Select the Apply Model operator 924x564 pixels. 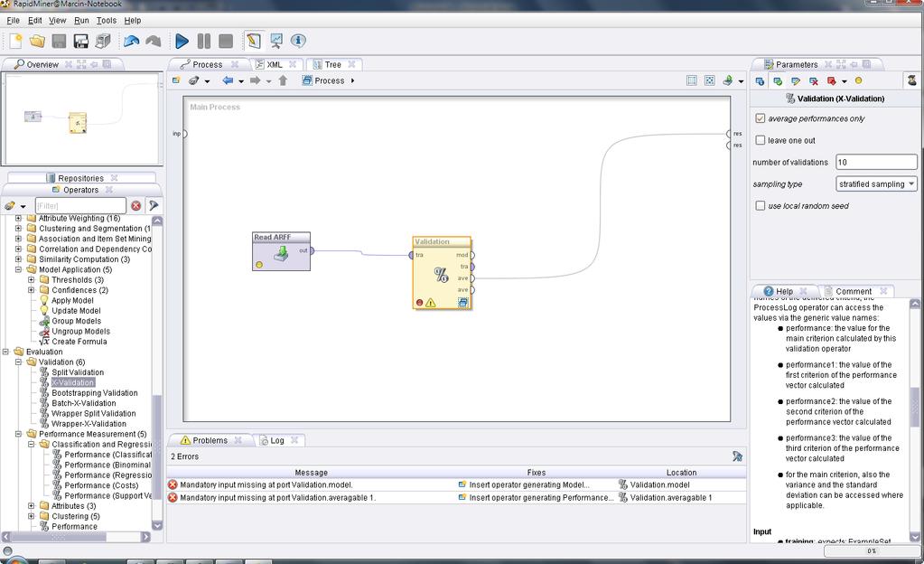[72, 300]
